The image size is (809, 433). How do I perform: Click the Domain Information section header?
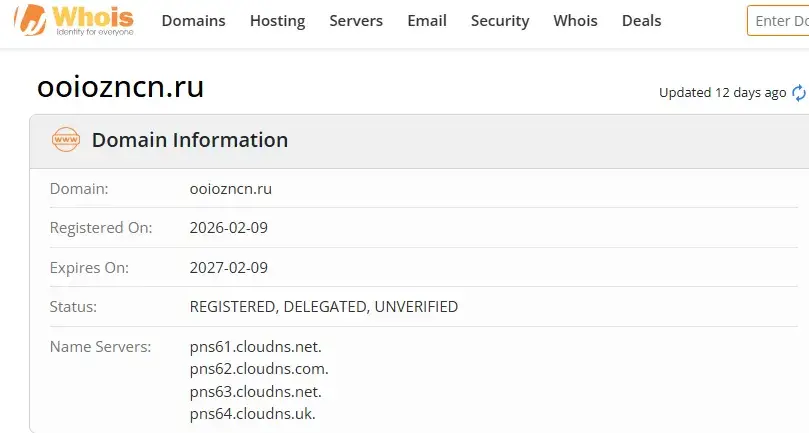click(x=190, y=140)
